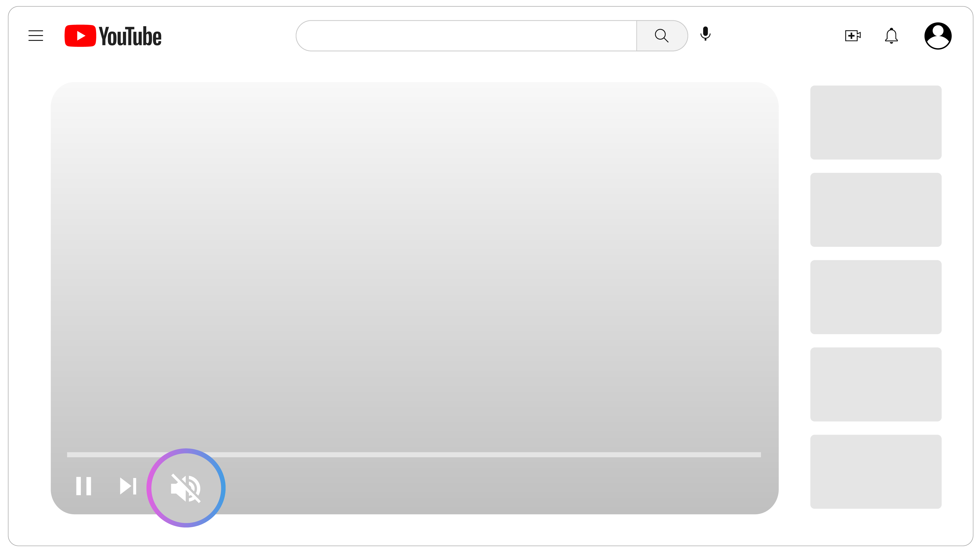Click the user account profile icon
Viewport: 980px width, 551px height.
938,36
